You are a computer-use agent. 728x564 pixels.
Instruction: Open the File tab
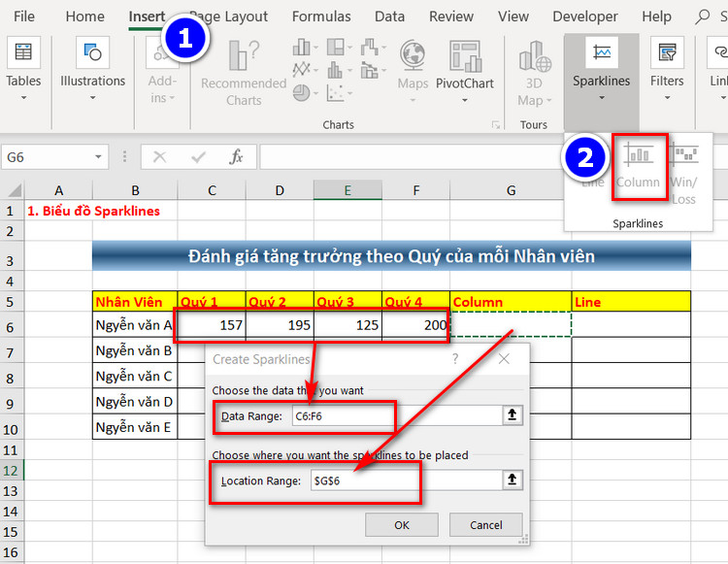24,17
